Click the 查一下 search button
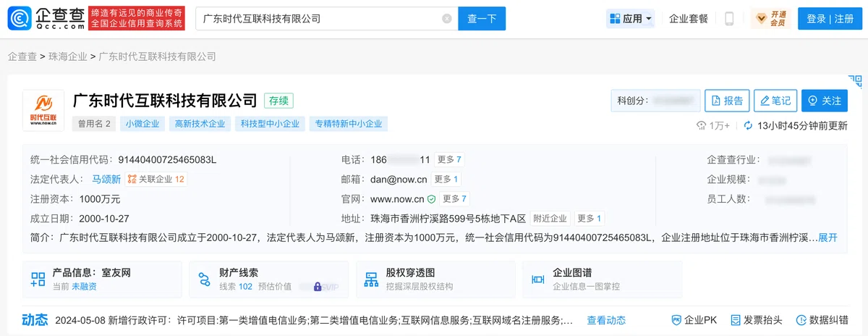 pos(482,19)
